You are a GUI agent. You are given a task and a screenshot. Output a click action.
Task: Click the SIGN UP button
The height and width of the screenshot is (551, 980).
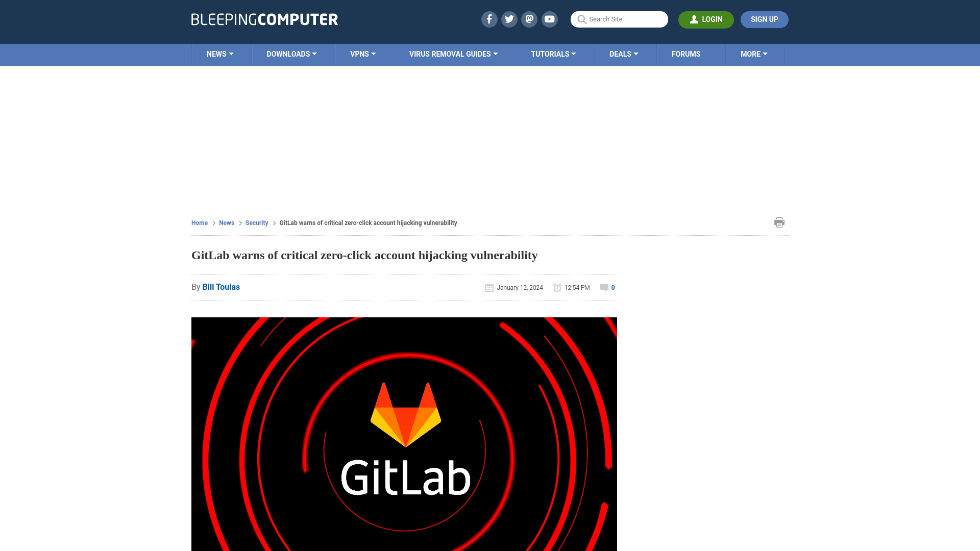pyautogui.click(x=764, y=19)
